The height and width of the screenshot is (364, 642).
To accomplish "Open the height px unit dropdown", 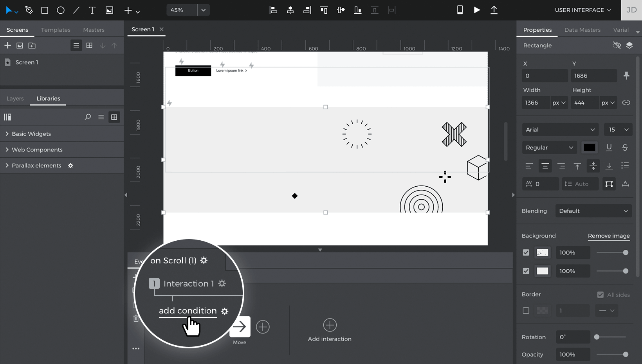I will pyautogui.click(x=608, y=103).
